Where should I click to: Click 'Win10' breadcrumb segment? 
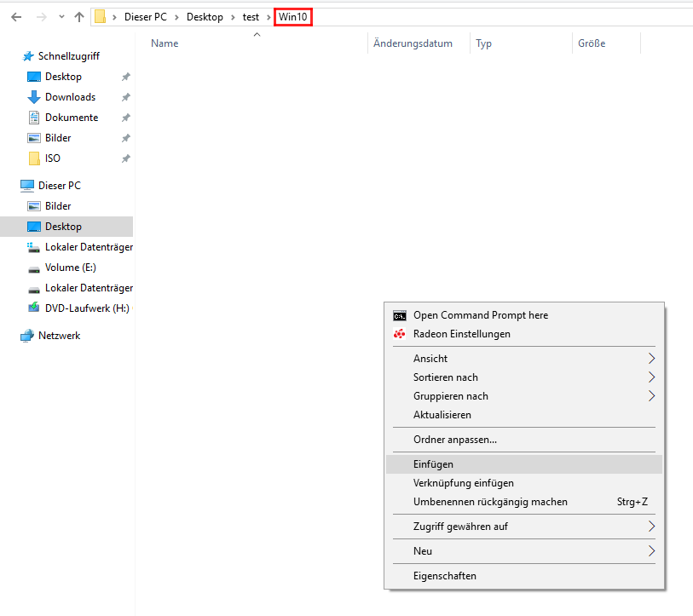pos(293,17)
